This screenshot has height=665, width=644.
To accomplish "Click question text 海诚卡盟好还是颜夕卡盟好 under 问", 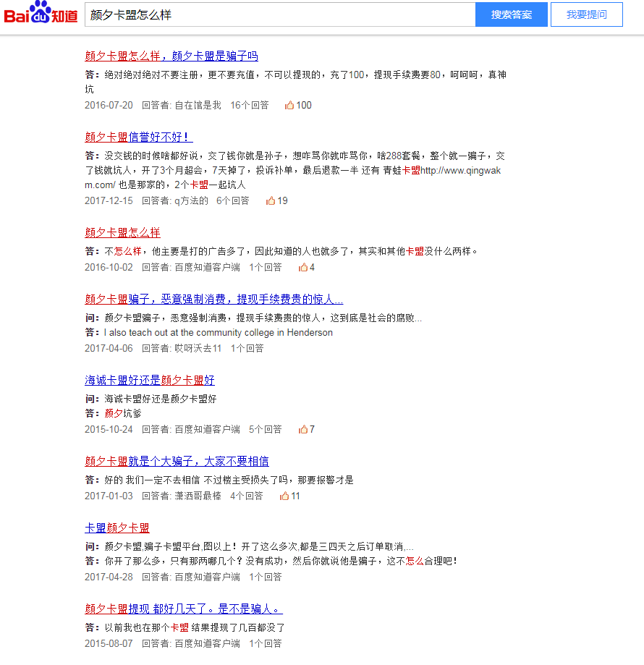I will [x=160, y=399].
